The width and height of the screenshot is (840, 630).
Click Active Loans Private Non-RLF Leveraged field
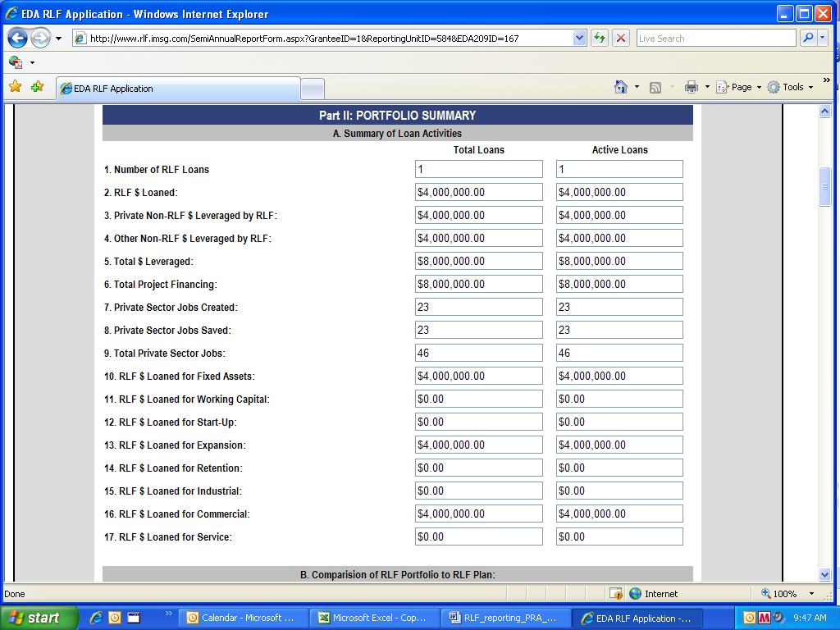point(619,216)
